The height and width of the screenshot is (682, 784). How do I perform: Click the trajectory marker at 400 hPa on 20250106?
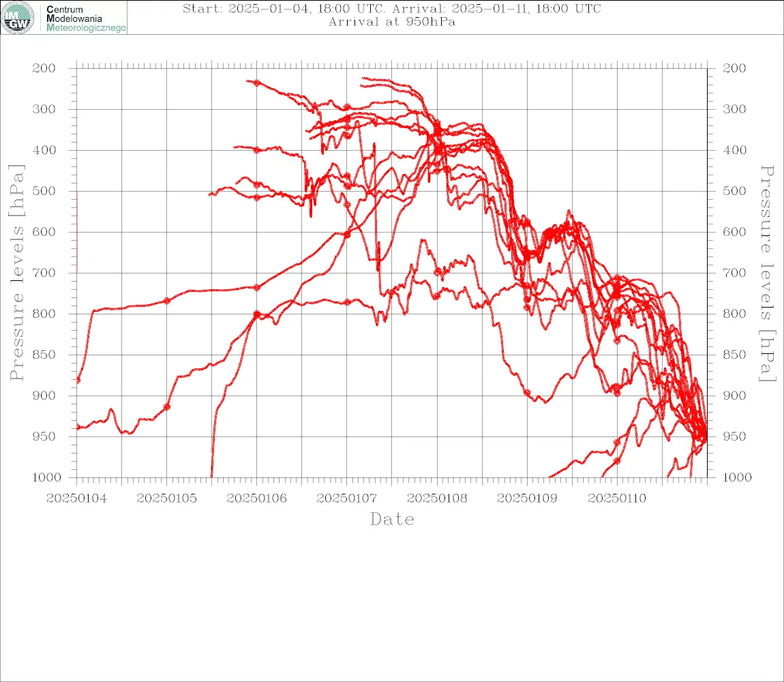point(257,149)
